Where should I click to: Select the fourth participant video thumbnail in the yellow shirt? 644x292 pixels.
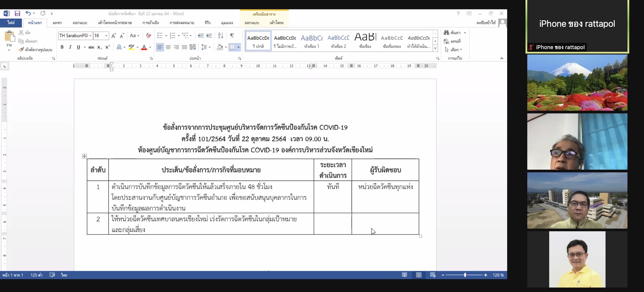coord(577,259)
